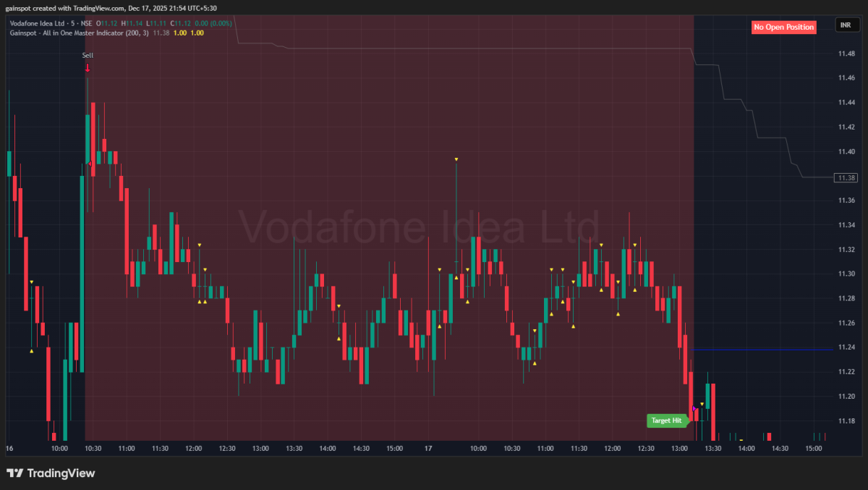Click the red Sell arrow marker
Image resolution: width=868 pixels, height=490 pixels.
point(88,68)
